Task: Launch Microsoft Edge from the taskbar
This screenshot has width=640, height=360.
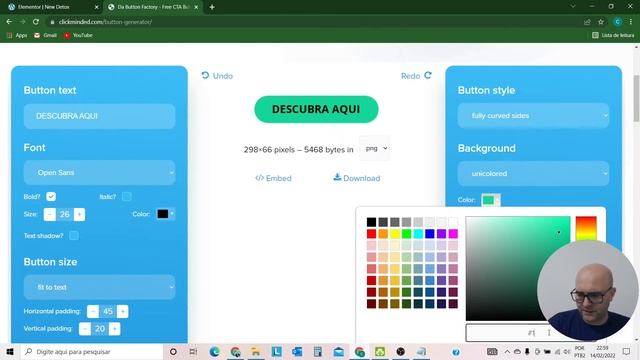Action: click(214, 351)
